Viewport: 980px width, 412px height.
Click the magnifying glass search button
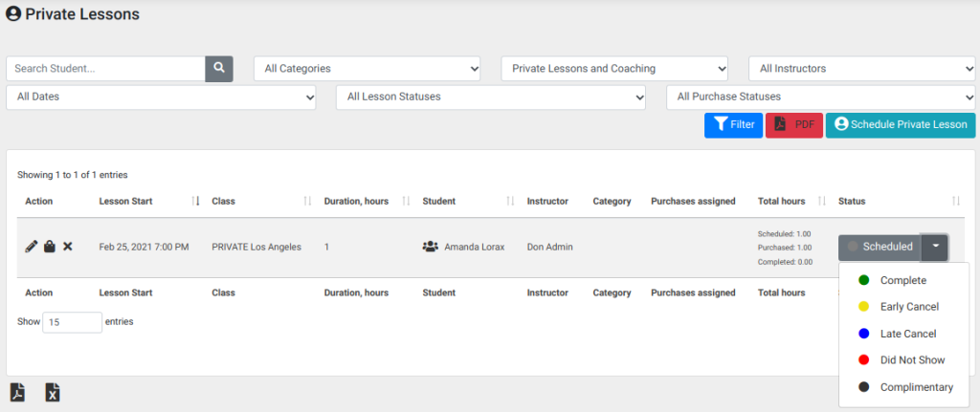pos(219,69)
